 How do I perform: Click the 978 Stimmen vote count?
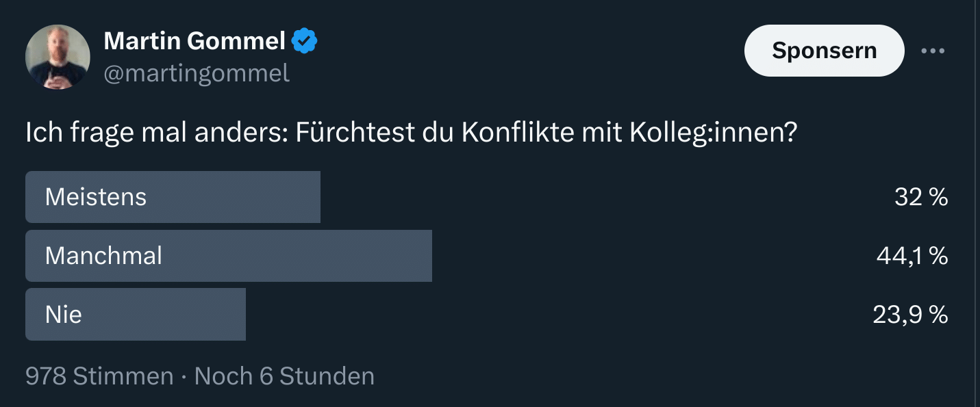click(99, 376)
